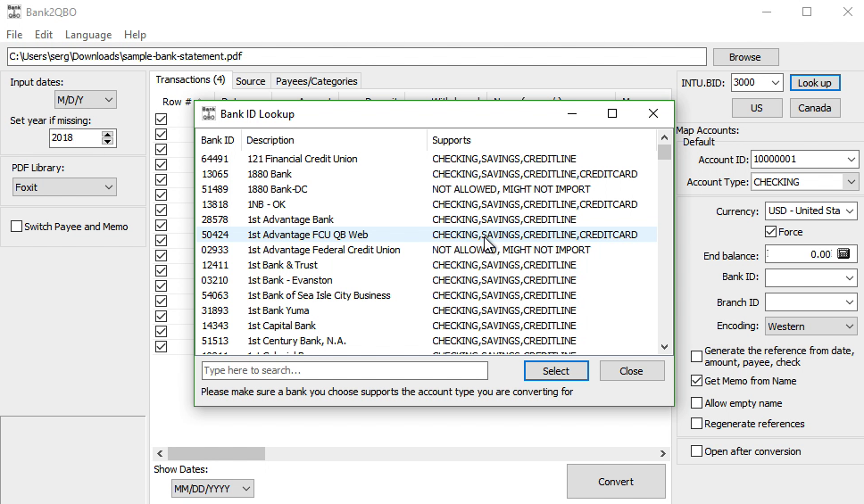Select the 1880 Bank-DC row
The width and height of the screenshot is (864, 504).
pyautogui.click(x=426, y=189)
